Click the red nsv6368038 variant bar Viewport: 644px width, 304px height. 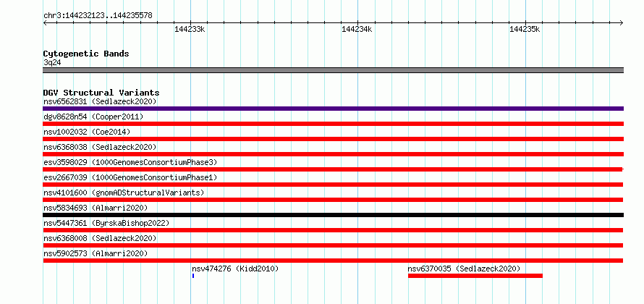tap(333, 154)
